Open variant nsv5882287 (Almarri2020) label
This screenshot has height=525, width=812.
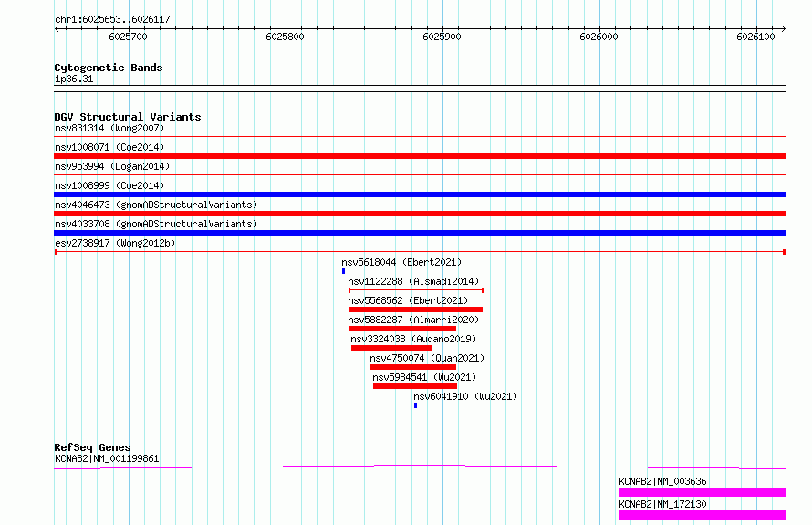pyautogui.click(x=413, y=320)
